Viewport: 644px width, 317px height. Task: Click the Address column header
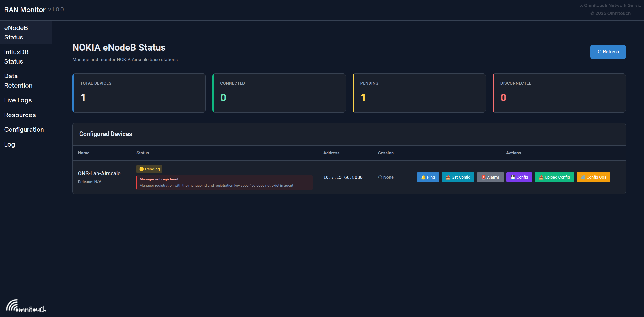[331, 153]
